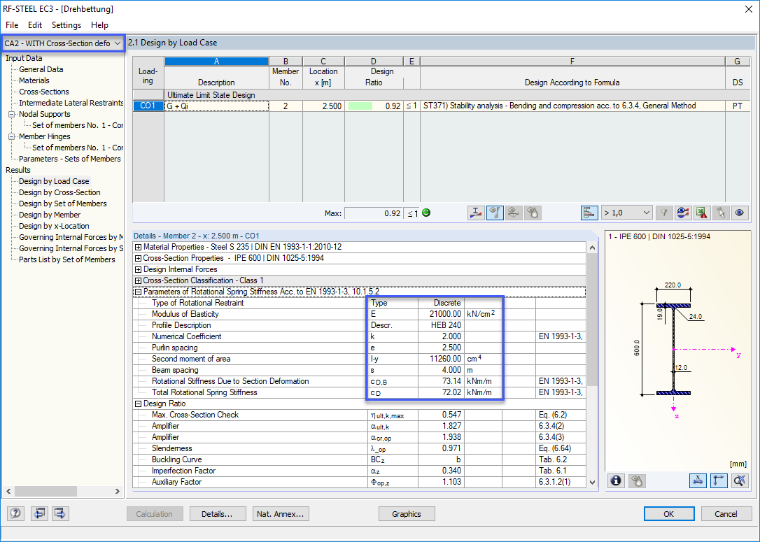
Task: Select the CO1 loading row cell
Action: 148,106
